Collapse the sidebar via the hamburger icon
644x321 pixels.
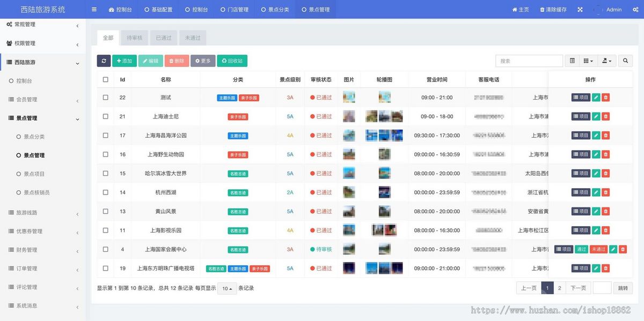(x=94, y=9)
